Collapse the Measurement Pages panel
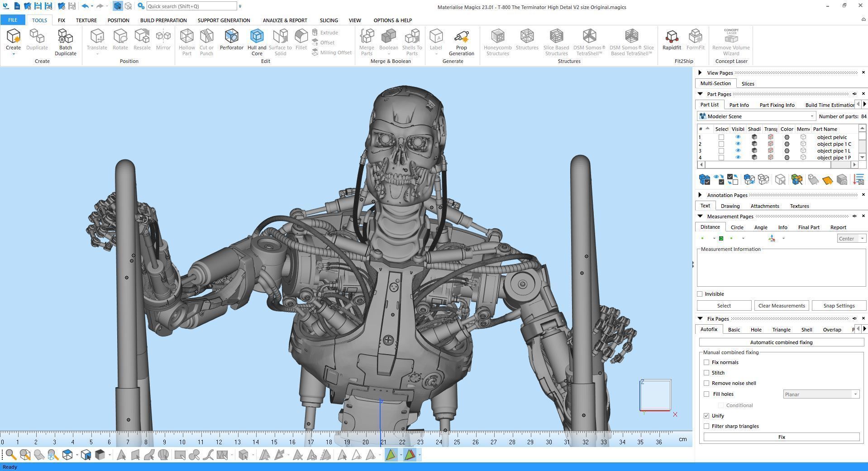The height and width of the screenshot is (471, 868). (x=700, y=216)
